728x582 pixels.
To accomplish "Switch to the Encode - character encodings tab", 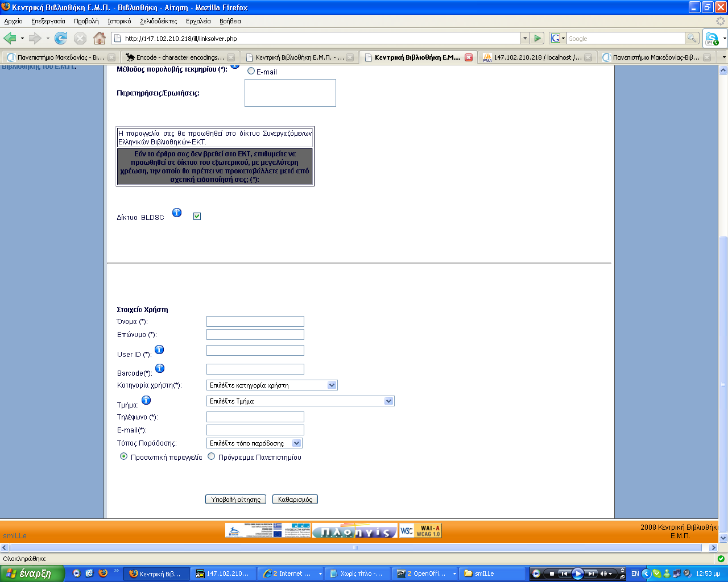I will [x=180, y=57].
